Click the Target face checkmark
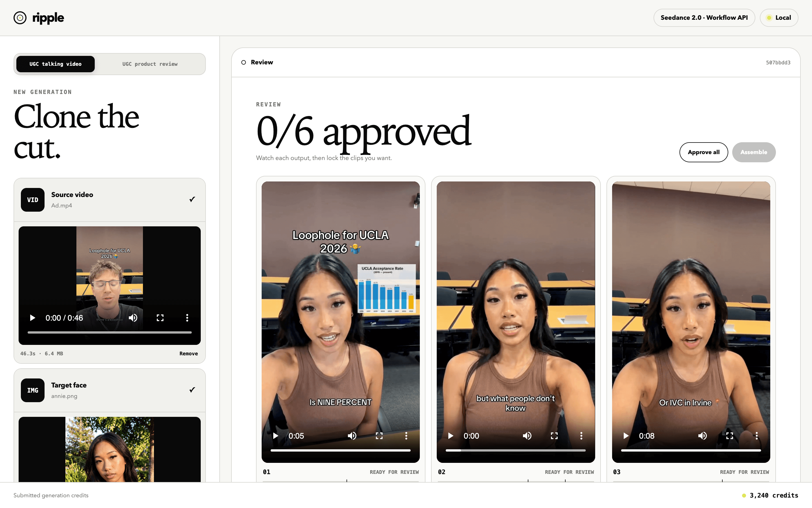The width and height of the screenshot is (812, 508). tap(192, 390)
